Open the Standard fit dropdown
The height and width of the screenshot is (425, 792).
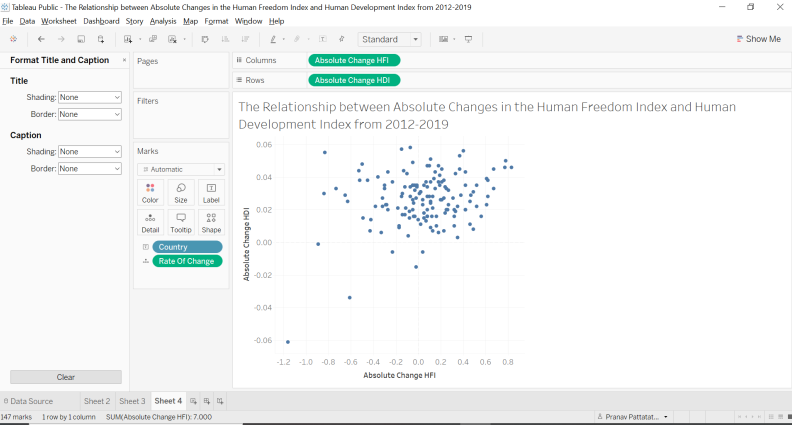[389, 39]
